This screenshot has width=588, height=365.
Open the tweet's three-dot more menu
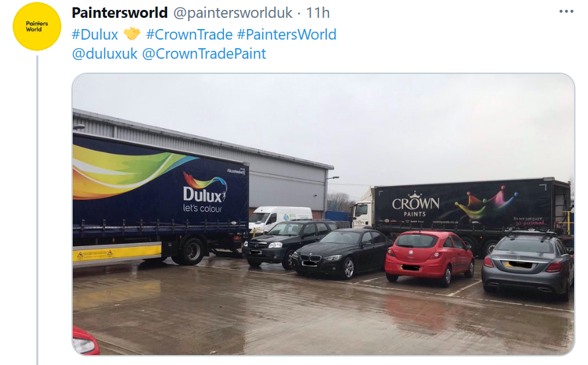coord(566,12)
